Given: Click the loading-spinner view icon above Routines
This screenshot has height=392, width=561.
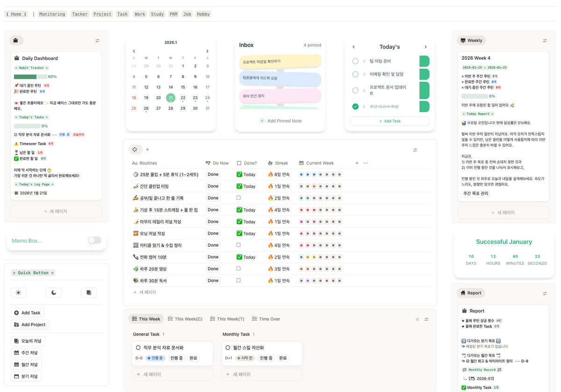Looking at the screenshot, I should click(135, 150).
